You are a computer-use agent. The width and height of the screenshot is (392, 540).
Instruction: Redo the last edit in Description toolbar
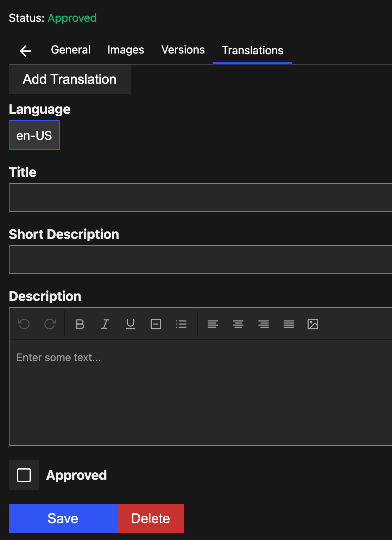(x=50, y=324)
